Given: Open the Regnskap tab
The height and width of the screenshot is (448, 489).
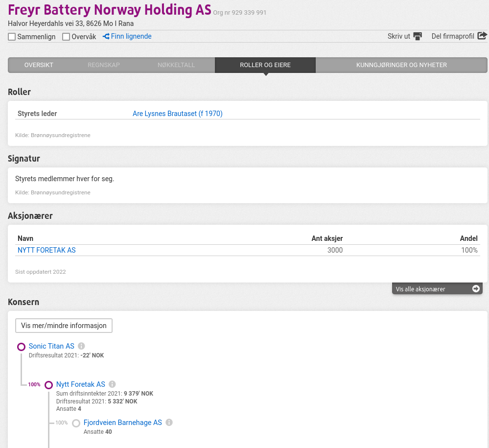Looking at the screenshot, I should [x=104, y=65].
